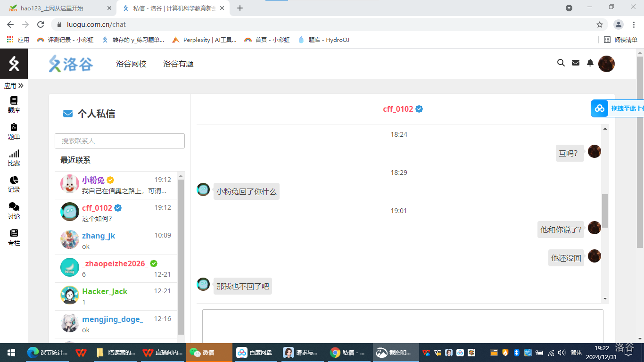The width and height of the screenshot is (644, 362).
Task: Switch to the hao123 browser tab
Action: 57,8
